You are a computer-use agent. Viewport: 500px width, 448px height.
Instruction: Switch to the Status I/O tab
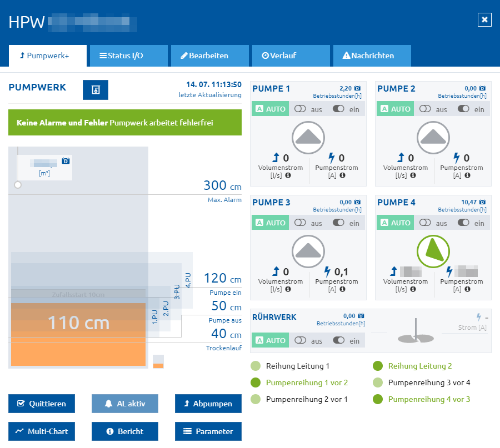(129, 56)
